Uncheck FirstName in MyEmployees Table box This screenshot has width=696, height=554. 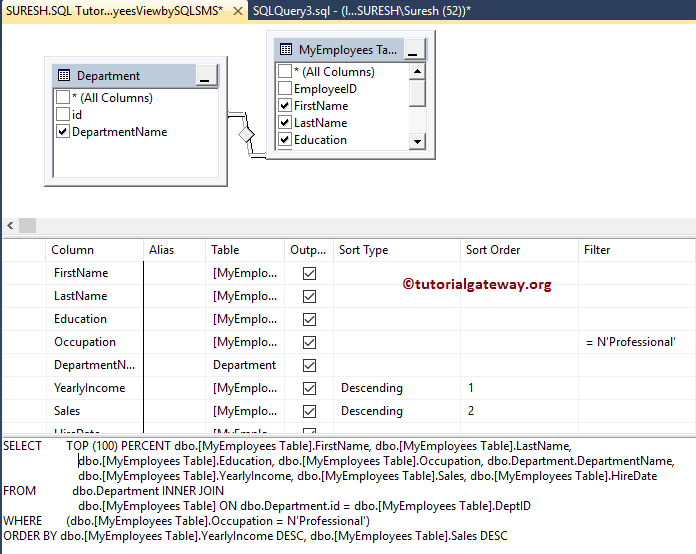click(x=285, y=105)
